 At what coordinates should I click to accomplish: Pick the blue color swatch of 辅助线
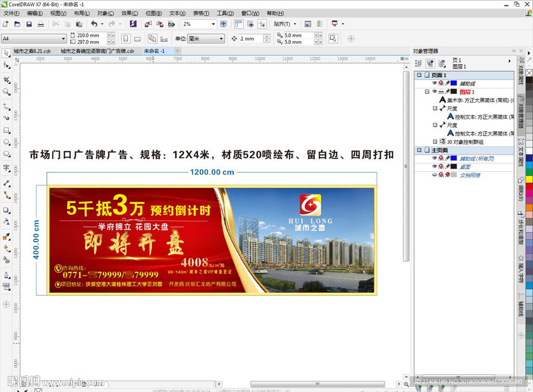click(453, 83)
